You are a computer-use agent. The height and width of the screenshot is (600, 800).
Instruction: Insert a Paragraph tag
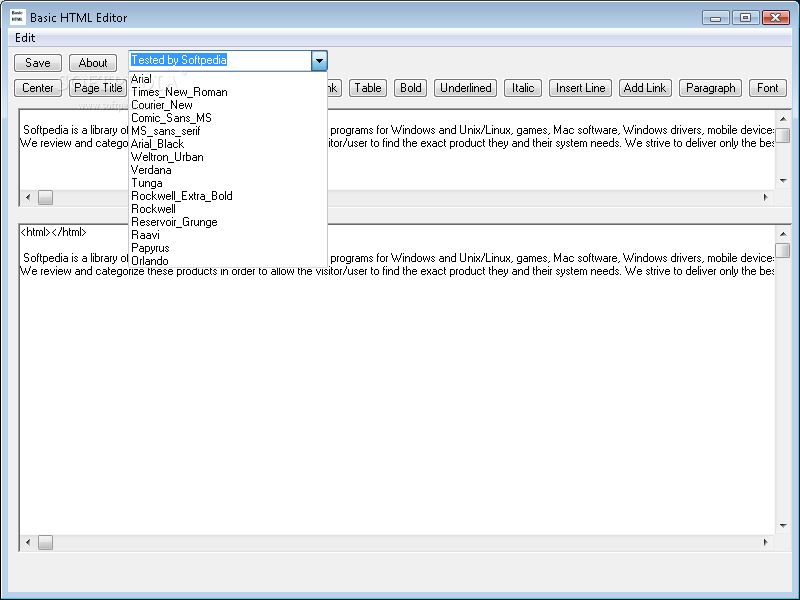point(710,87)
